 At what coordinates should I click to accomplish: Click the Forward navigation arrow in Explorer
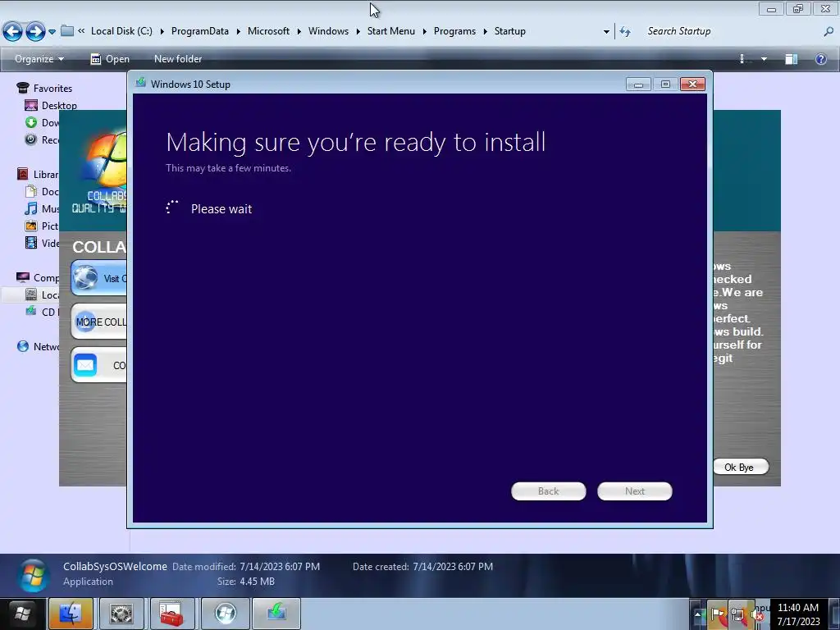coord(35,31)
